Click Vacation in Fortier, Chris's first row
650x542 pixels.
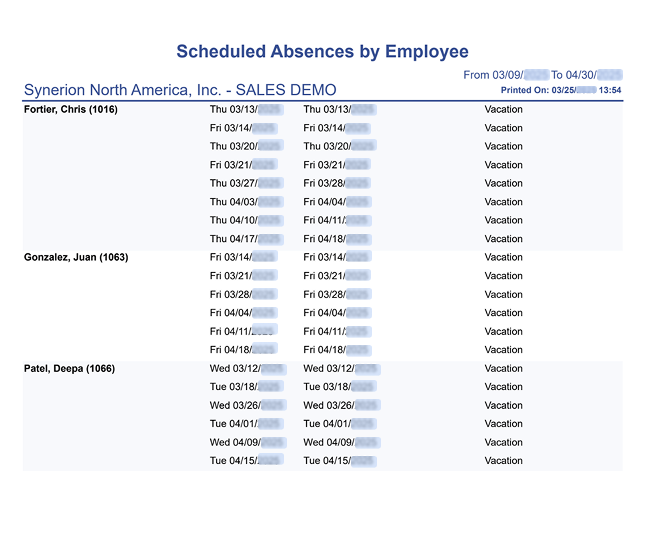(x=503, y=109)
